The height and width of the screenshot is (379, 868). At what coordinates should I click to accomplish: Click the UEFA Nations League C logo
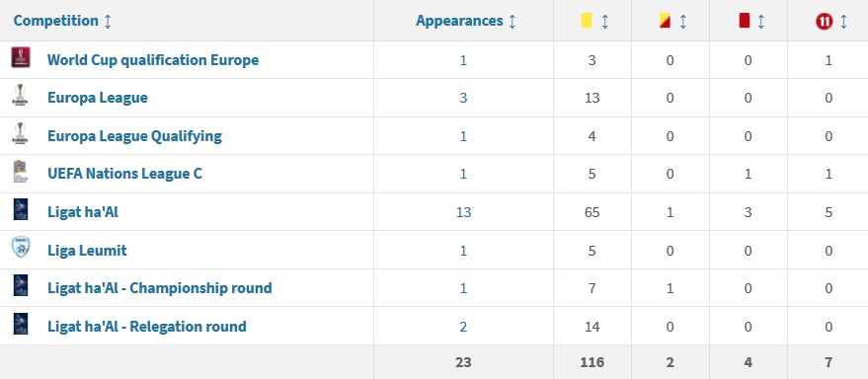coord(21,172)
